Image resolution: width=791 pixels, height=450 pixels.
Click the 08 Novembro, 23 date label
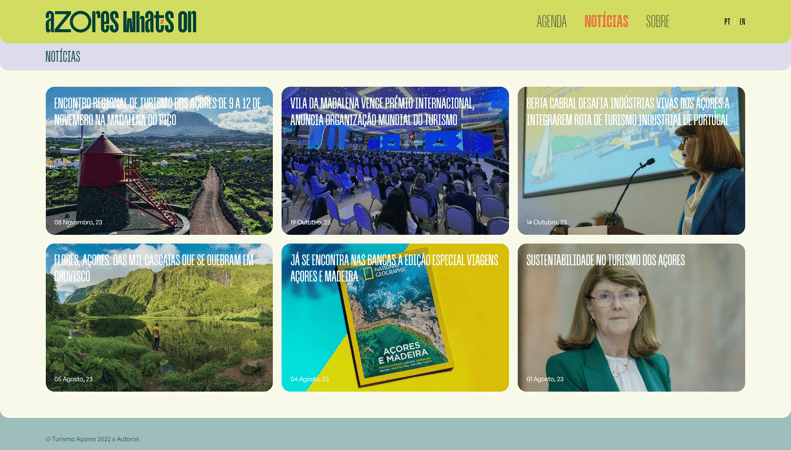point(78,222)
